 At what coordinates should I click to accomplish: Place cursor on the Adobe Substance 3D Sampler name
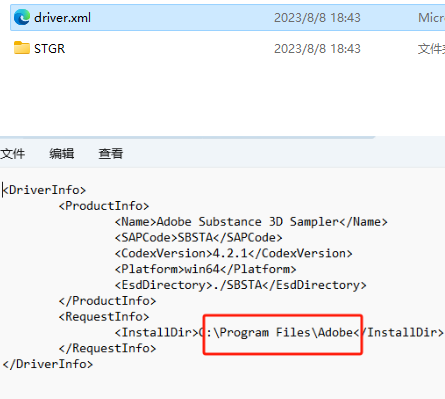247,222
